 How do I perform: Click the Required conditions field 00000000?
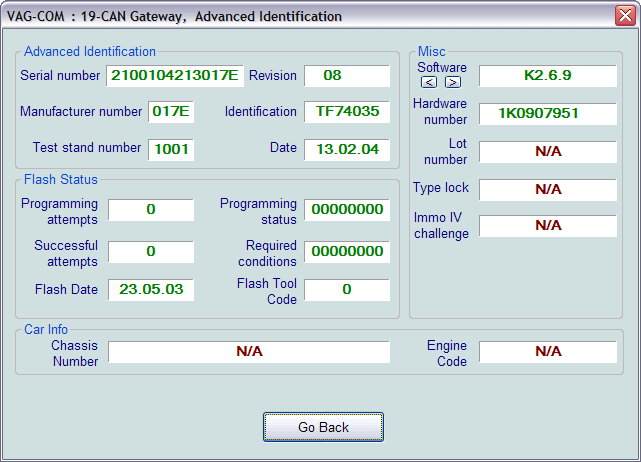click(347, 251)
